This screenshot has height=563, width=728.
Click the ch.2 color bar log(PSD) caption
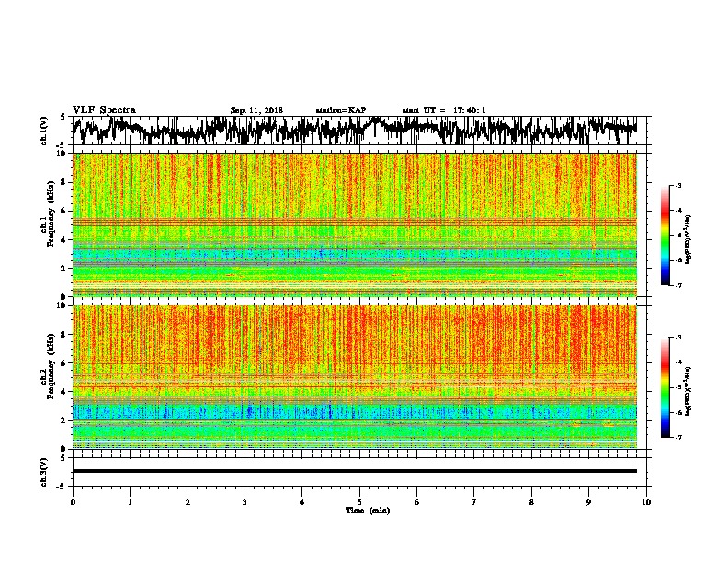pyautogui.click(x=688, y=391)
